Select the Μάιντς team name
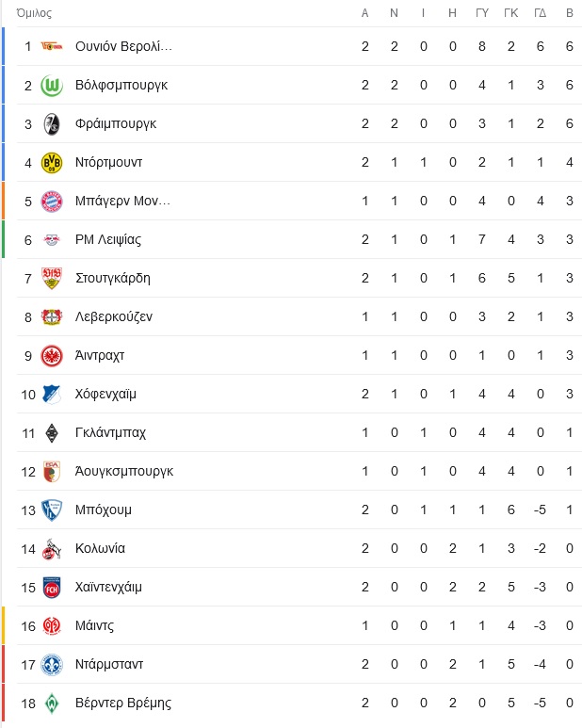Image resolution: width=582 pixels, height=728 pixels. (94, 625)
